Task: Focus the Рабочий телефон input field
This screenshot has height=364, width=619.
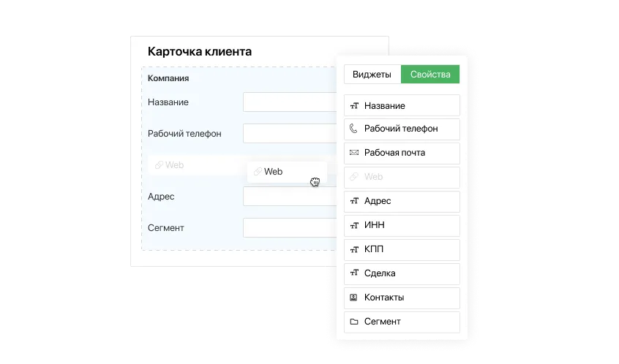Action: point(290,133)
